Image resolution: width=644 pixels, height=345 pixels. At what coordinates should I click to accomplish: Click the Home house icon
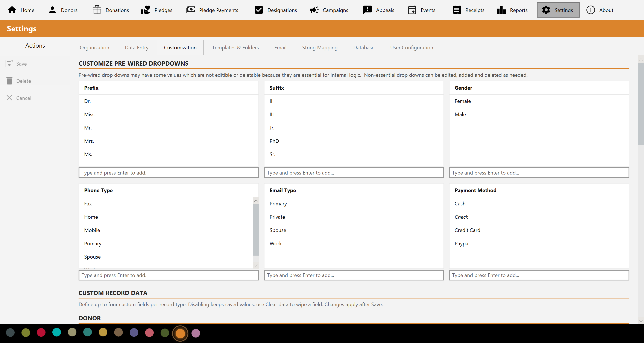click(12, 10)
